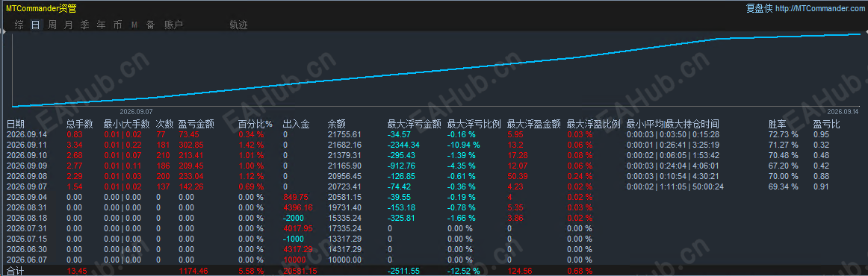The image size is (868, 276).
Task: Open the 季 quarterly tab
Action: point(84,25)
